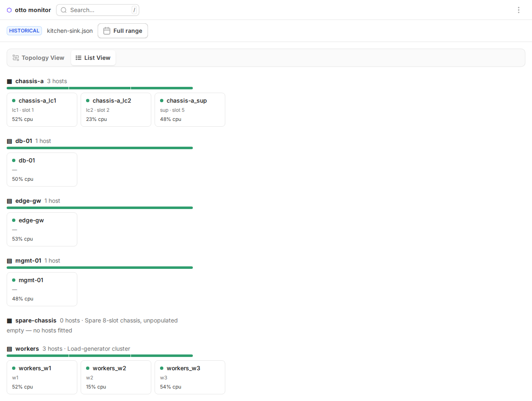Click green status dot on the edge-gw card
Screen dimensions: 532x401
pos(14,220)
